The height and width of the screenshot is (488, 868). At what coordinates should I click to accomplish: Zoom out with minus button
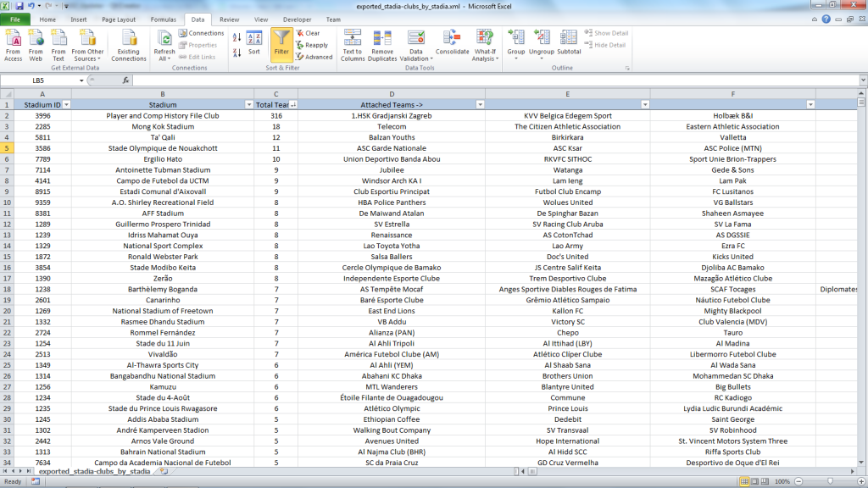point(798,482)
